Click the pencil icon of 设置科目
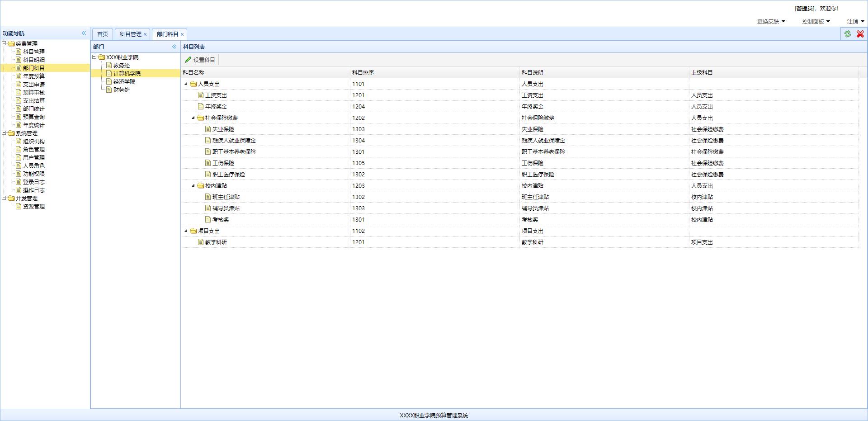This screenshot has width=868, height=421. [188, 60]
